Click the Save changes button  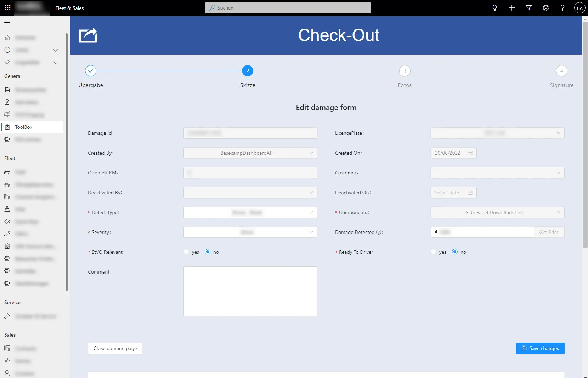[540, 348]
